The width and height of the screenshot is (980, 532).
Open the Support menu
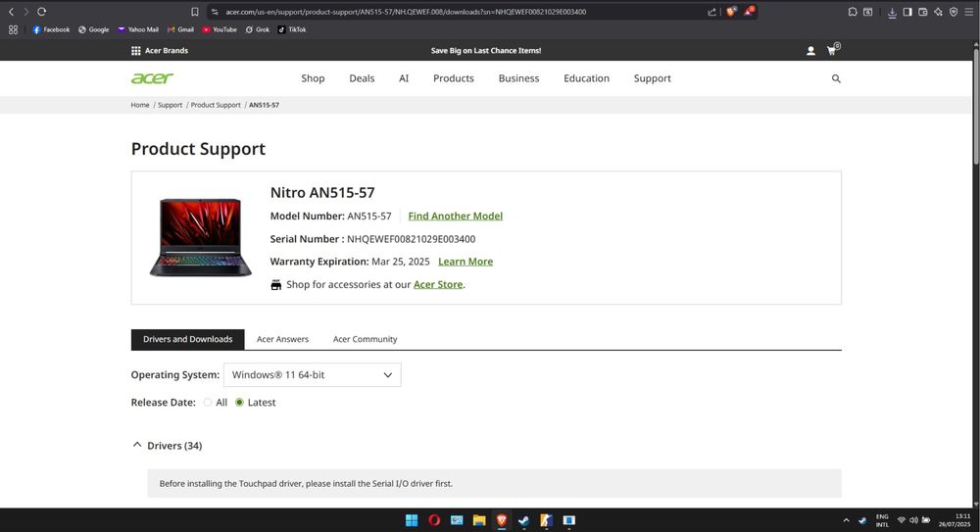tap(652, 78)
